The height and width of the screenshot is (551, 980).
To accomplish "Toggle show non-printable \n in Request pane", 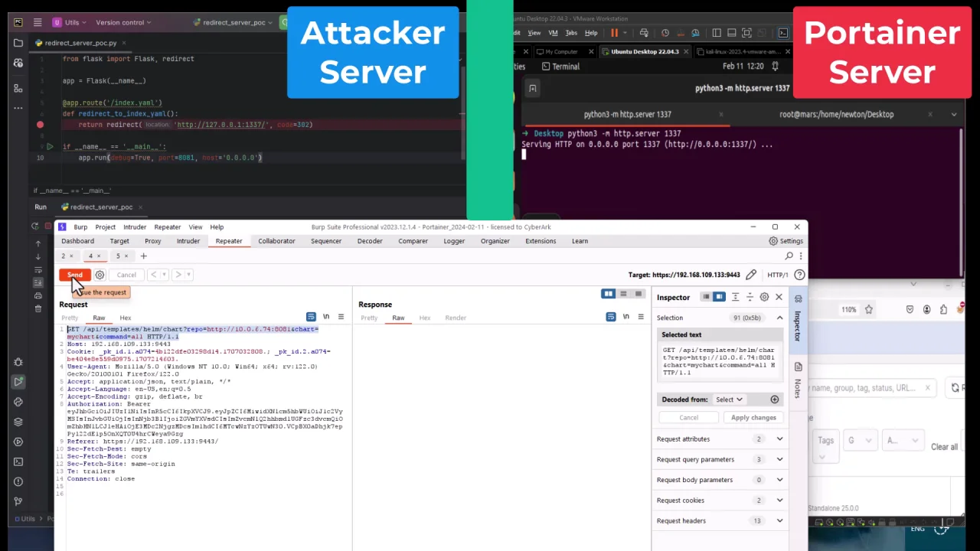I will tap(326, 317).
